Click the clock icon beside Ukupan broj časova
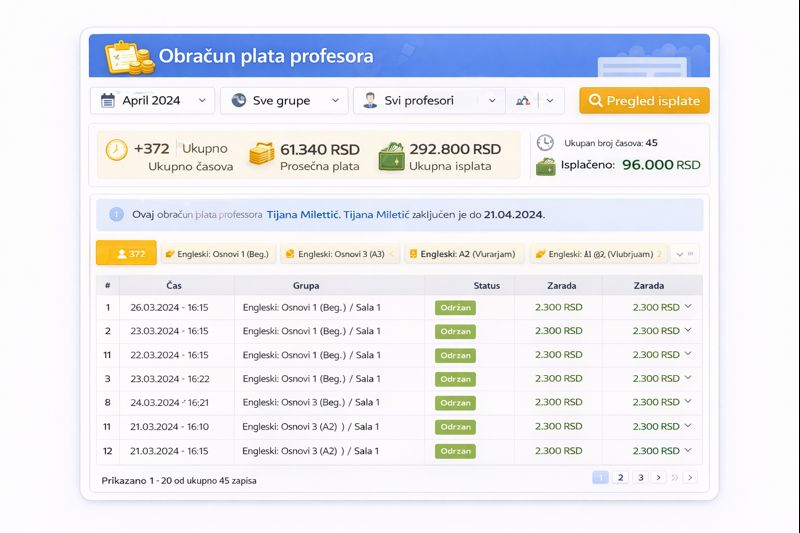800x533 pixels. click(545, 142)
